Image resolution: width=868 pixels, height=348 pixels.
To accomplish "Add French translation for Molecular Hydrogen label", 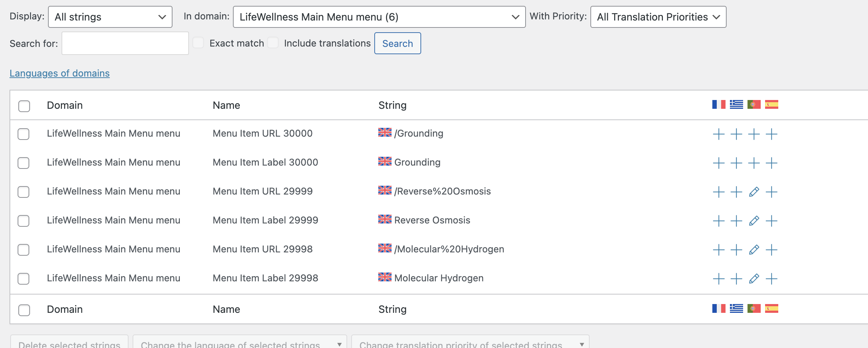I will [719, 279].
